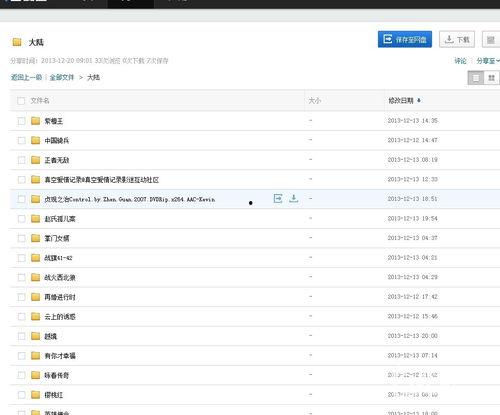Check the box for 贞观之治 folder

(x=21, y=199)
